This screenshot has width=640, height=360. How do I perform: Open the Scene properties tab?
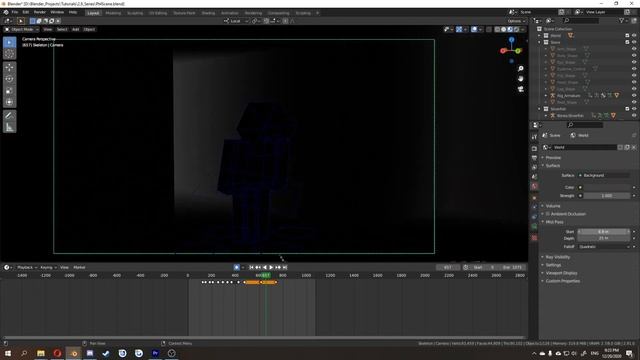click(x=534, y=177)
